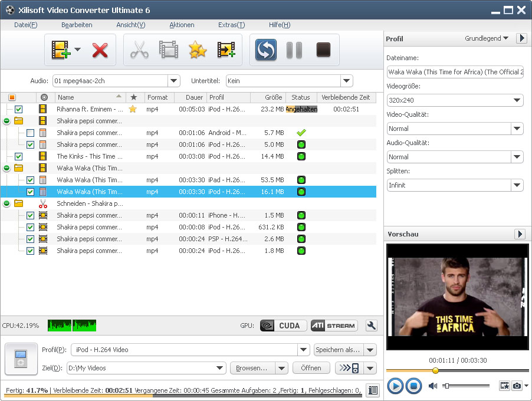Start conversion with the blue Convert button
This screenshot has width=532, height=401.
(265, 50)
